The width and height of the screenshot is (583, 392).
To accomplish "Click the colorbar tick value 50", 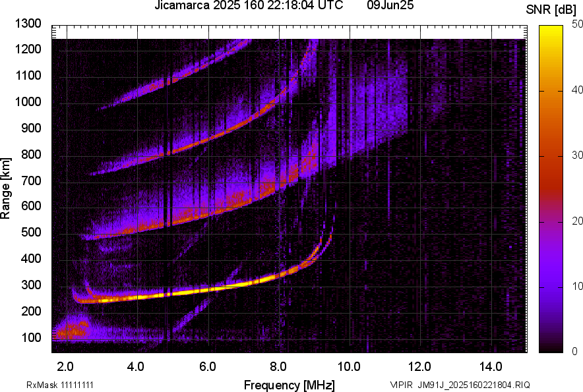I will pyautogui.click(x=577, y=24).
